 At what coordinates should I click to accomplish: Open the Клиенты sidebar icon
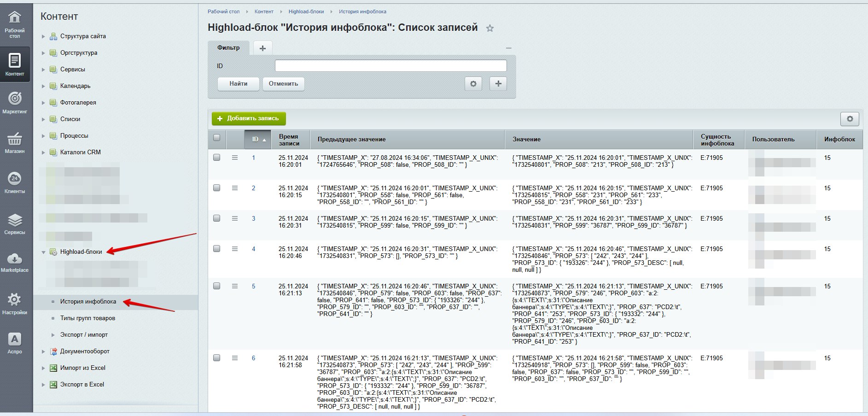coord(15,179)
